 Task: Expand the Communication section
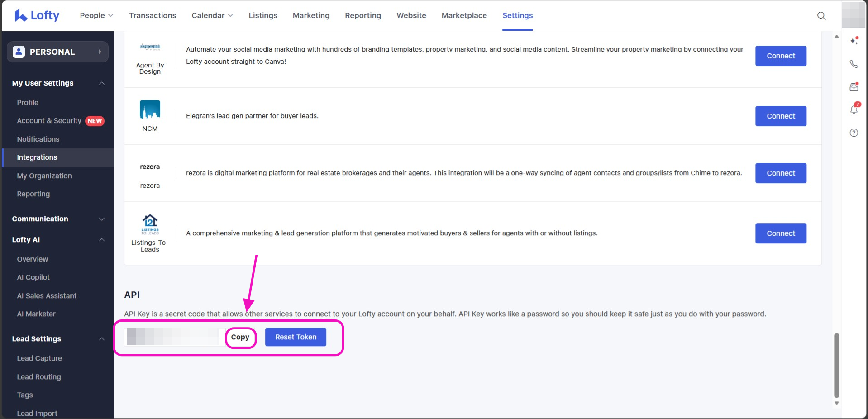tap(102, 219)
